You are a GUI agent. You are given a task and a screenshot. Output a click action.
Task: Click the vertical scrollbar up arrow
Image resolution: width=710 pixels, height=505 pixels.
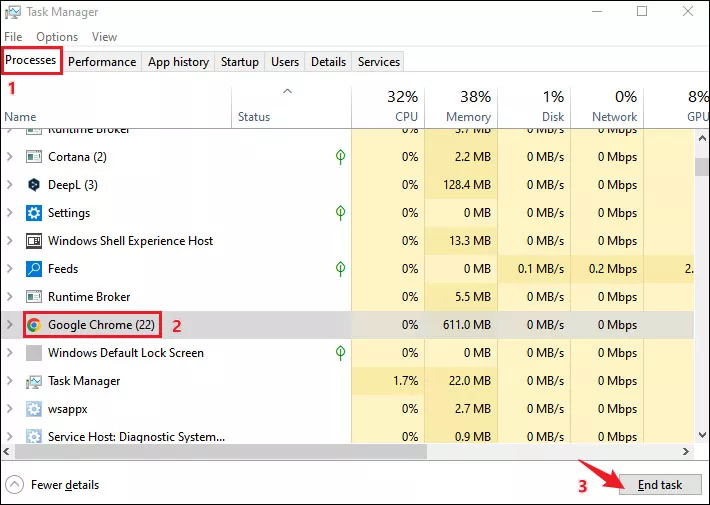pos(702,139)
